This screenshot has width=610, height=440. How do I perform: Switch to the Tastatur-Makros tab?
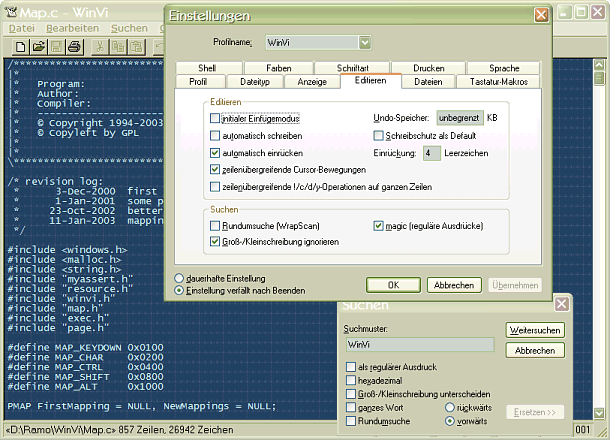[499, 82]
